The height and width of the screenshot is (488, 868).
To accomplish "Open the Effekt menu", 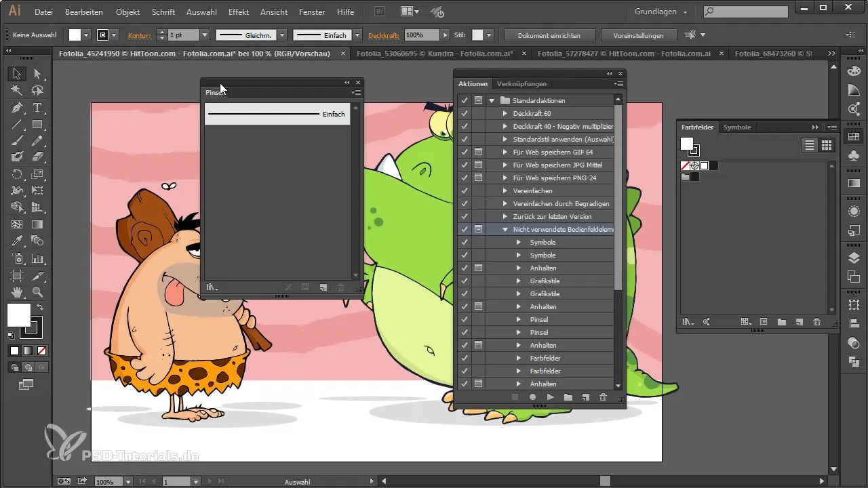I will click(238, 12).
